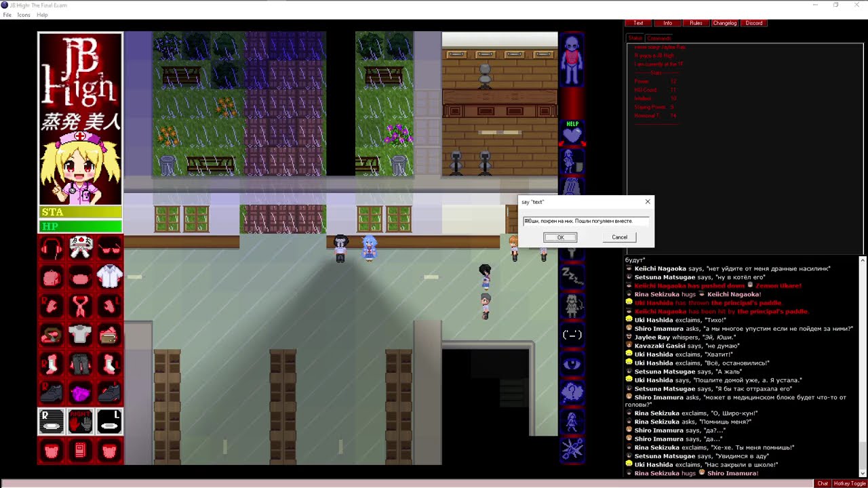Click the nurse cap head slot
Viewport: 868px width, 488px height.
coord(81,249)
